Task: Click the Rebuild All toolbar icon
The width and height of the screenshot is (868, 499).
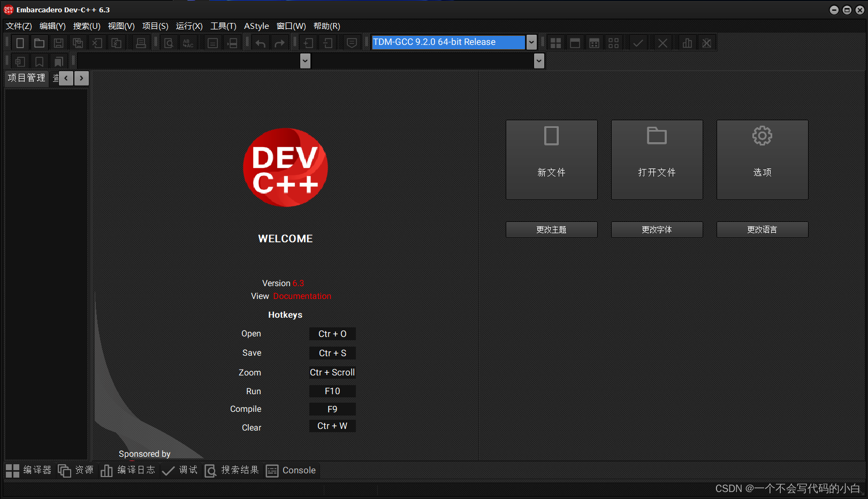Action: point(614,43)
